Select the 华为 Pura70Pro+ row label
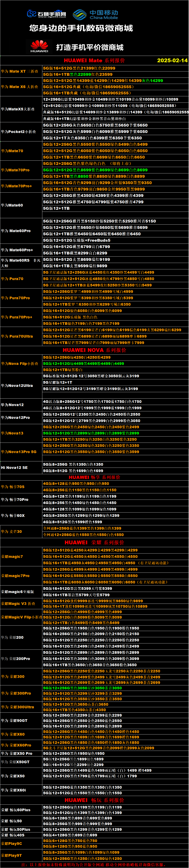189x868 pixels. point(17,317)
